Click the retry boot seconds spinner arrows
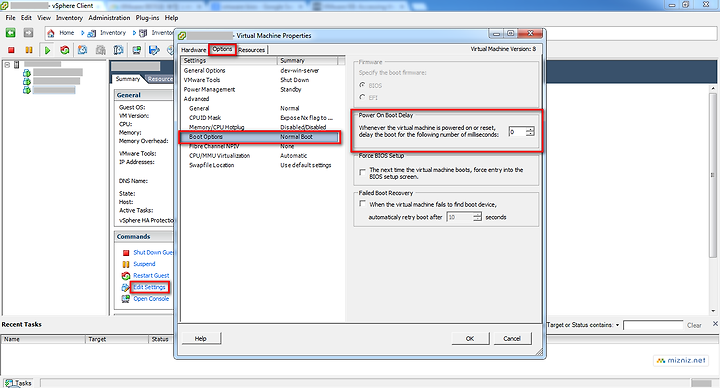 click(477, 217)
